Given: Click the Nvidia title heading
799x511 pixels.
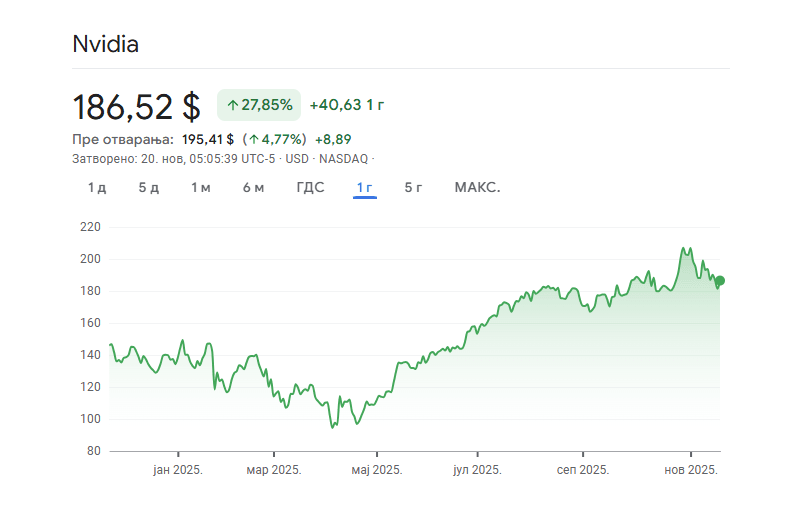Looking at the screenshot, I should pyautogui.click(x=105, y=44).
